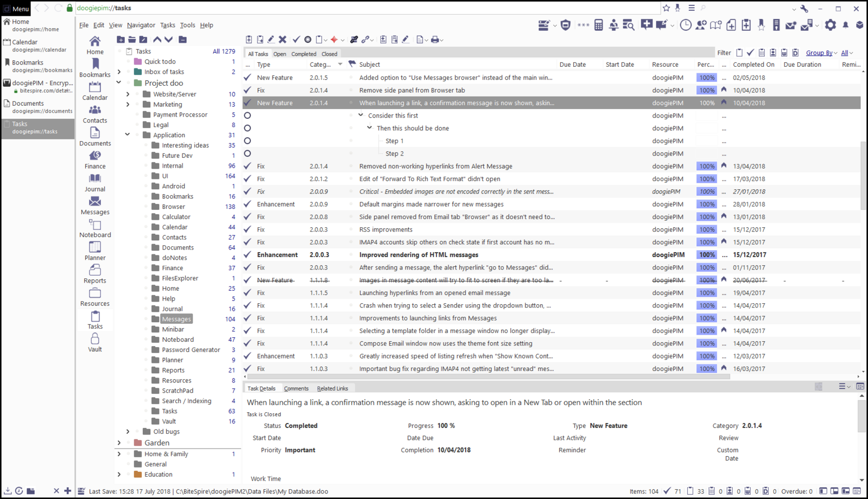
Task: Mark task completed checkmark toolbar icon
Action: (296, 40)
